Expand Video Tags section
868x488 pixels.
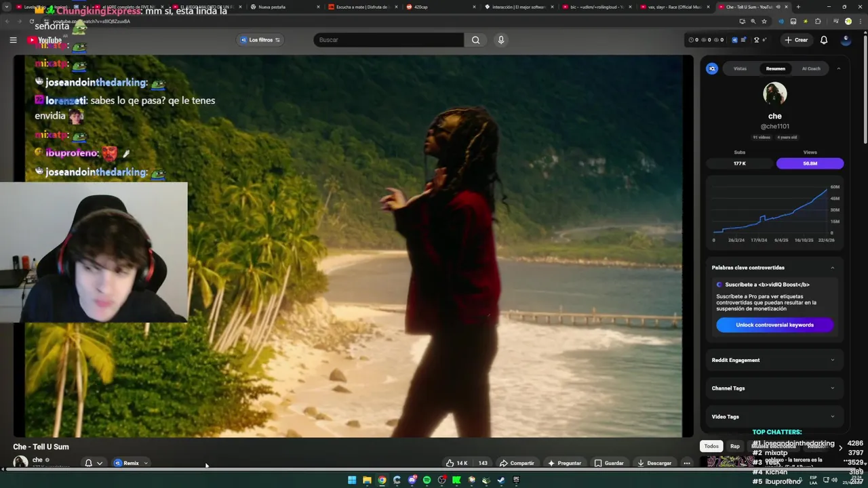click(x=774, y=417)
